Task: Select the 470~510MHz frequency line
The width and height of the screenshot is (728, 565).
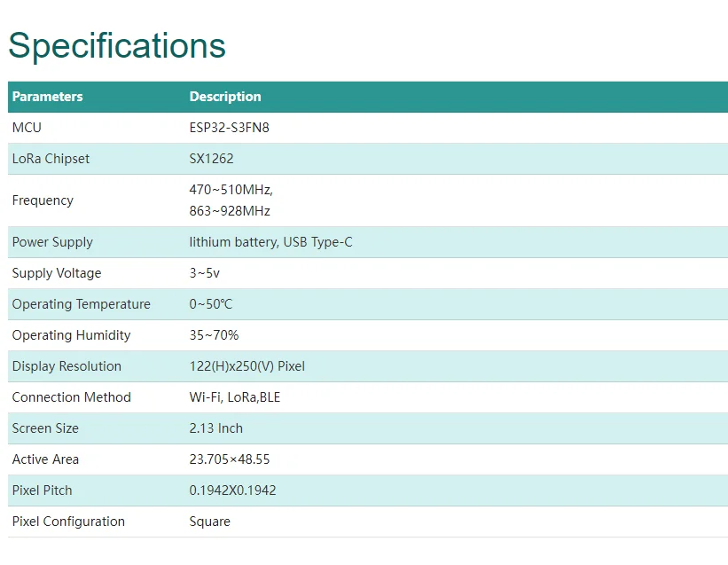Action: point(231,190)
